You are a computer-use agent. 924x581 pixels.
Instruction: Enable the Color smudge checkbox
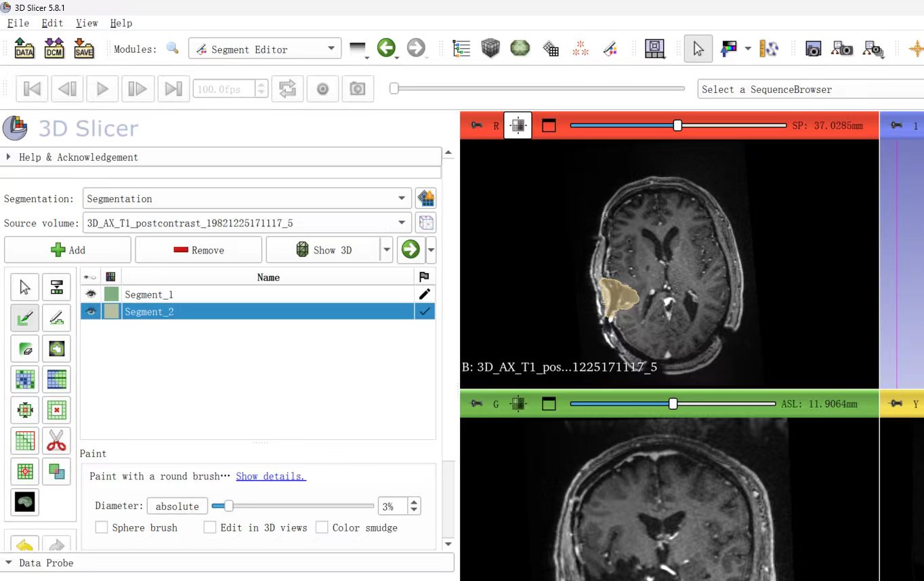tap(322, 527)
